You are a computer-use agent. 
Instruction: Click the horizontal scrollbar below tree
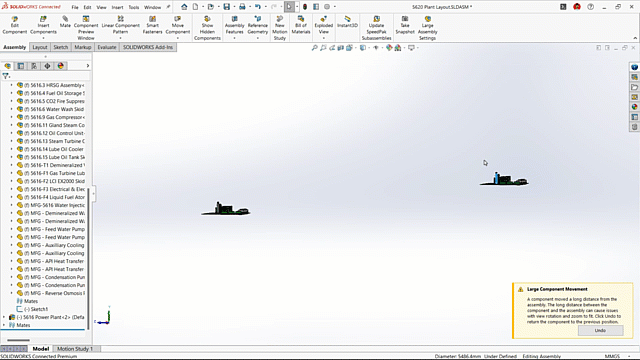click(x=18, y=340)
